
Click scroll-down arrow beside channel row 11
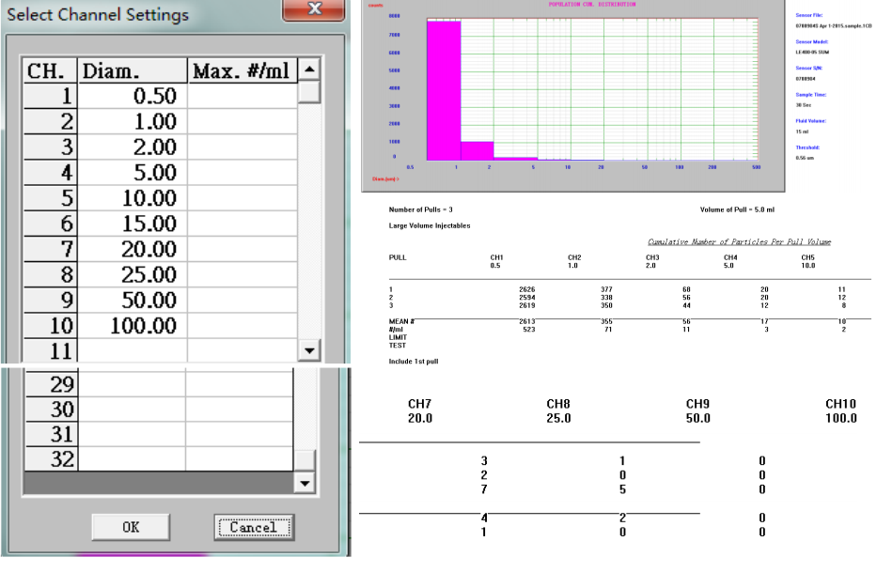tap(308, 351)
